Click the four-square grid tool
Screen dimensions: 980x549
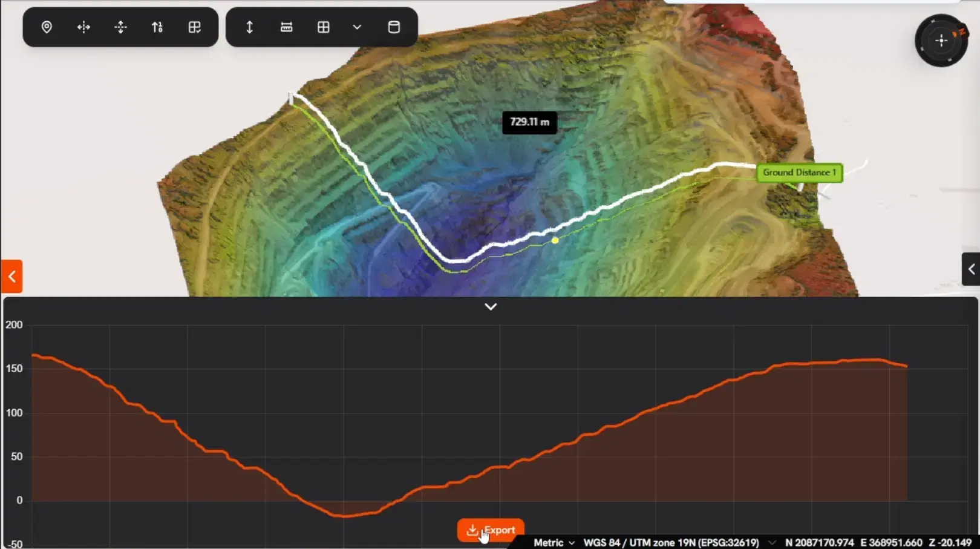324,27
